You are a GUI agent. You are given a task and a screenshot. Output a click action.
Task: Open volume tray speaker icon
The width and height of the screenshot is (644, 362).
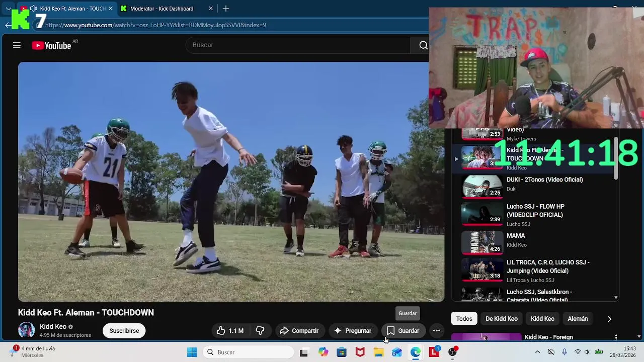588,352
